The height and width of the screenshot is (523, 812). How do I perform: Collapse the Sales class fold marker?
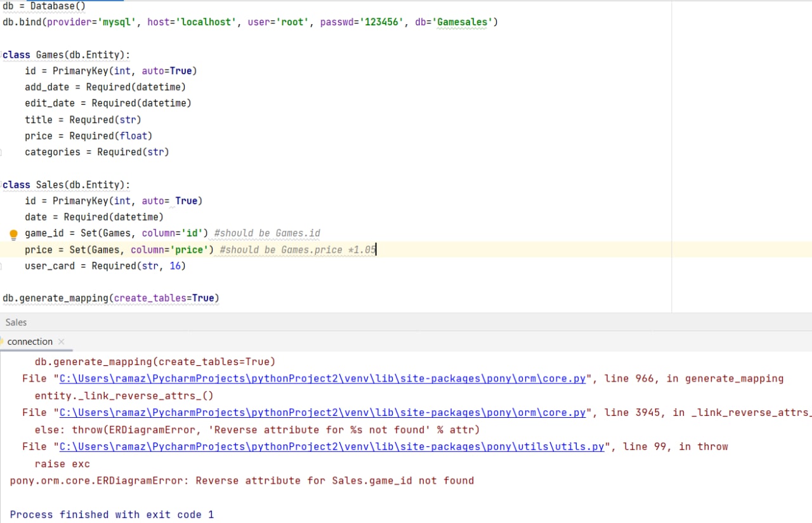[x=1, y=184]
